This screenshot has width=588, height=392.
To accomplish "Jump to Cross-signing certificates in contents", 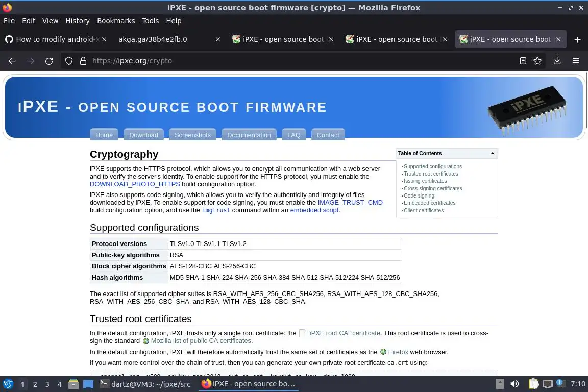I will 433,188.
